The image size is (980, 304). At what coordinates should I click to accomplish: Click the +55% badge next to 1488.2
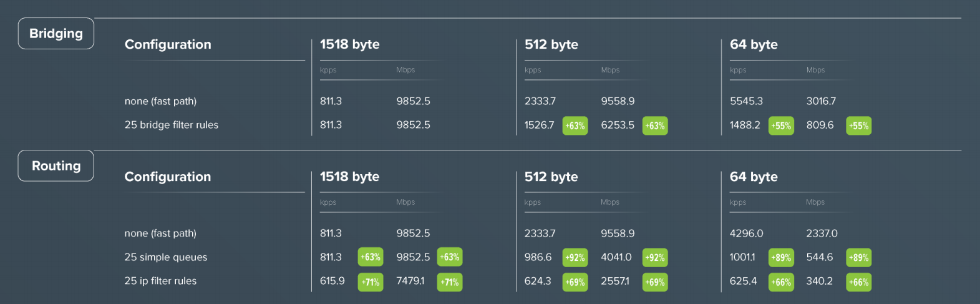[780, 125]
